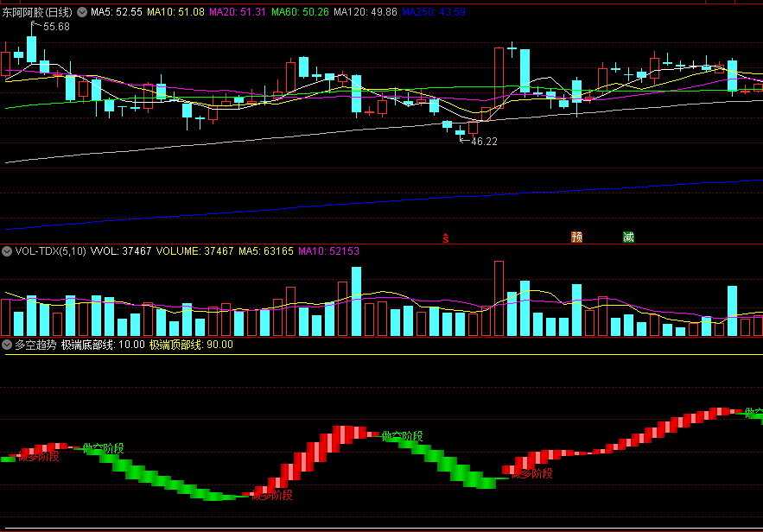Click the MA120: 49.86 label
The width and height of the screenshot is (763, 532).
366,12
